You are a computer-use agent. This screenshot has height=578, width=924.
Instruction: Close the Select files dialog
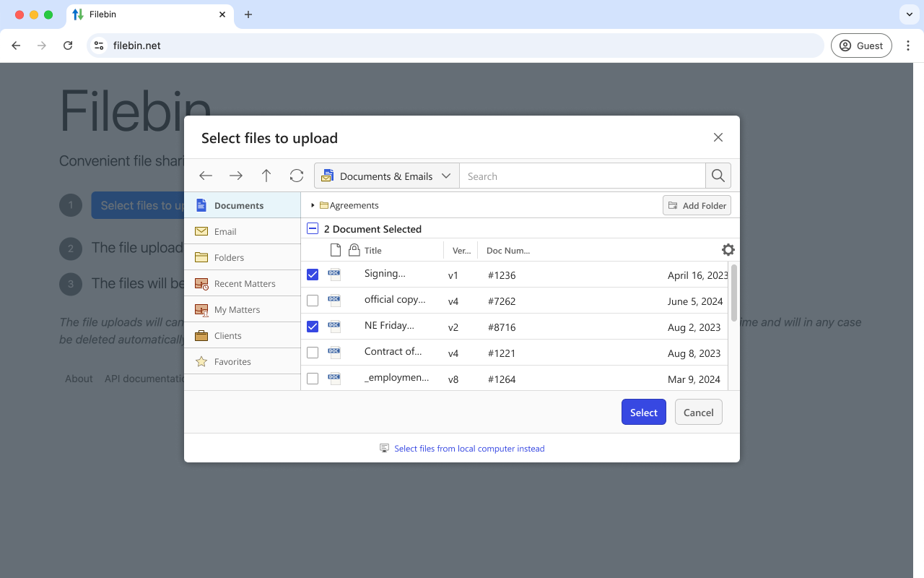pyautogui.click(x=718, y=137)
